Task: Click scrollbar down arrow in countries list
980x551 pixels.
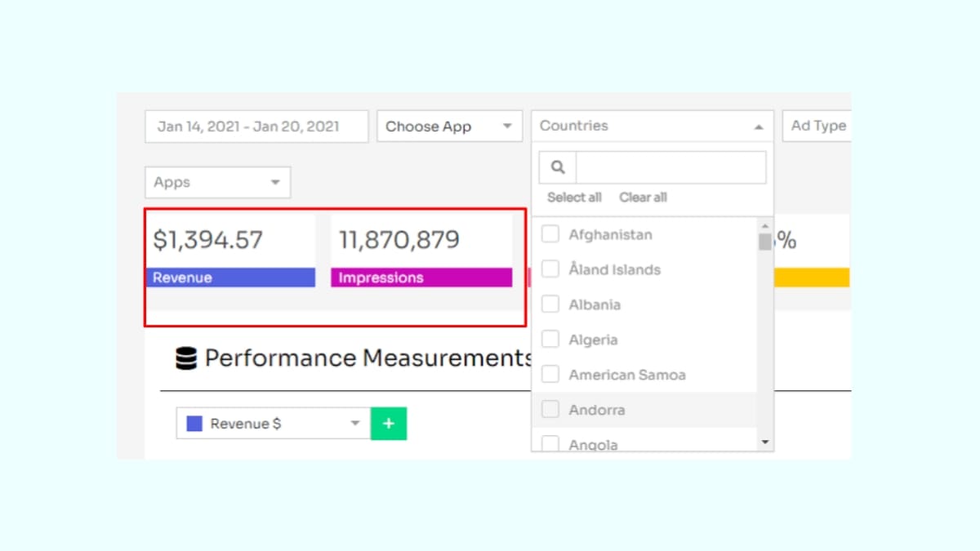Action: tap(765, 442)
